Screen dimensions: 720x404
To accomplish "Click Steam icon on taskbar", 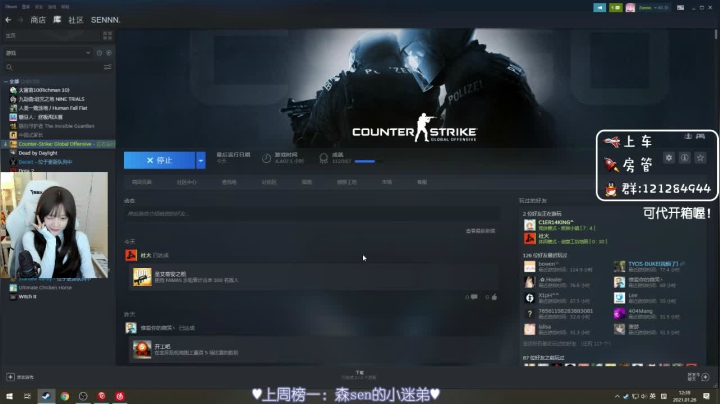I will tap(46, 396).
